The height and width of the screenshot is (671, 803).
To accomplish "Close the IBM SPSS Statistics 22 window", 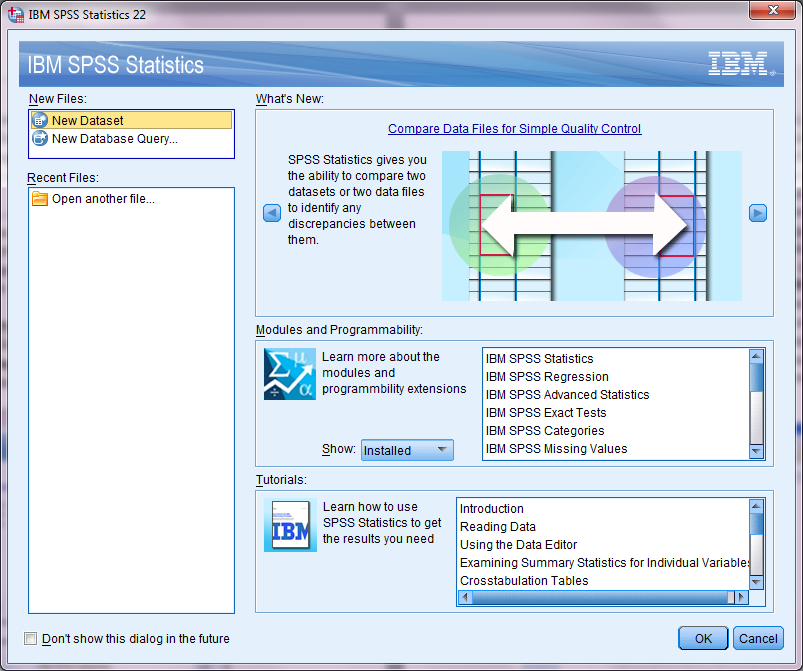I will (x=773, y=10).
